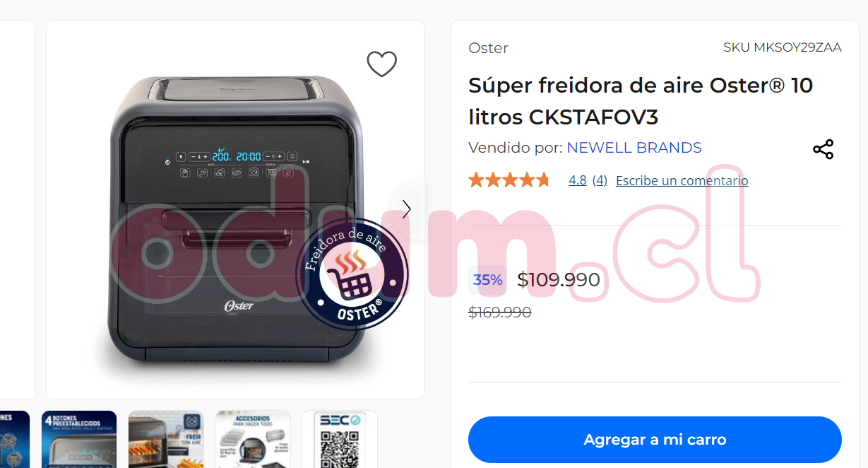The width and height of the screenshot is (868, 468).
Task: Select the partially visible first thumbnail
Action: [x=14, y=439]
